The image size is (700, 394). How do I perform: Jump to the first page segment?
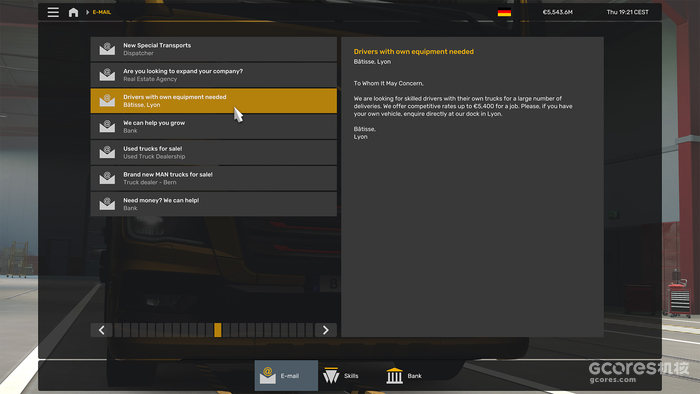118,330
